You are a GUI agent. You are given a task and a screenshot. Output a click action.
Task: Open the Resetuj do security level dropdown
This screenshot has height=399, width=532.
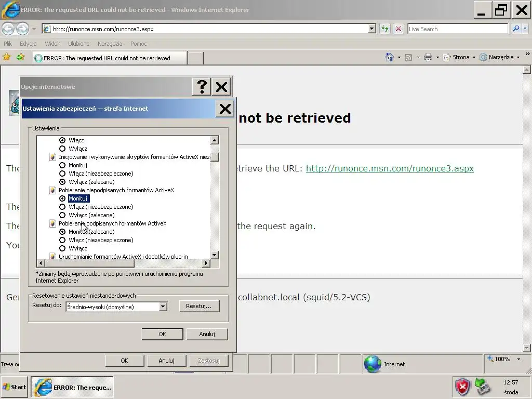point(163,307)
